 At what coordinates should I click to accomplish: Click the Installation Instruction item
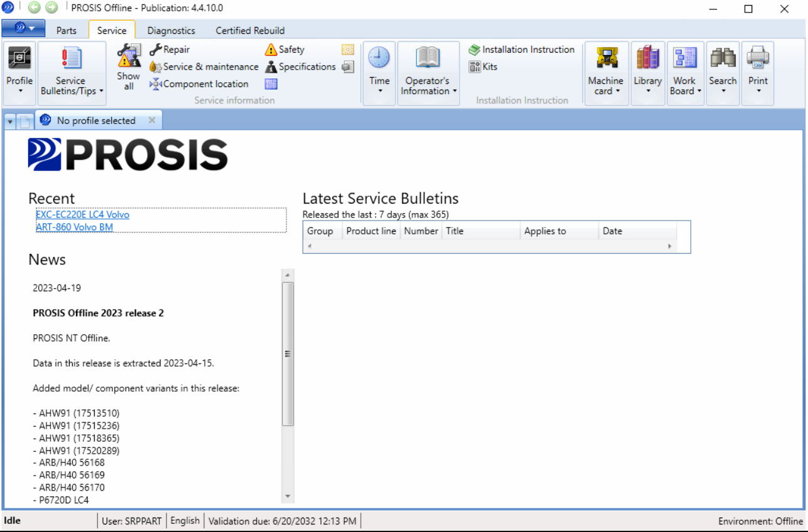tap(522, 50)
